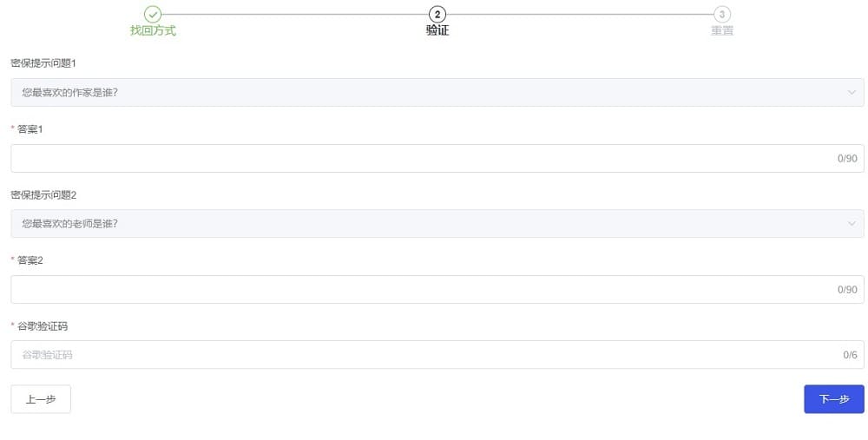Click the 谷歌验证码 input field
This screenshot has height=440, width=868.
click(437, 355)
